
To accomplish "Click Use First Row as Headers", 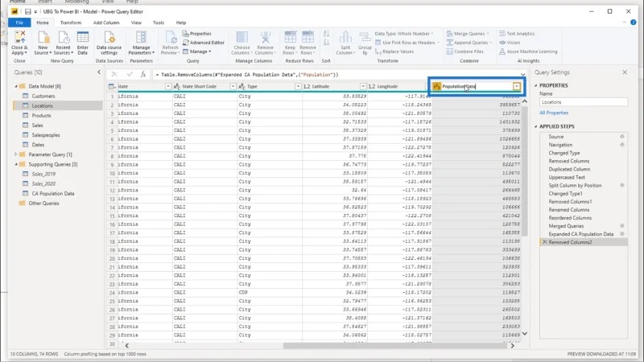I will click(x=407, y=43).
